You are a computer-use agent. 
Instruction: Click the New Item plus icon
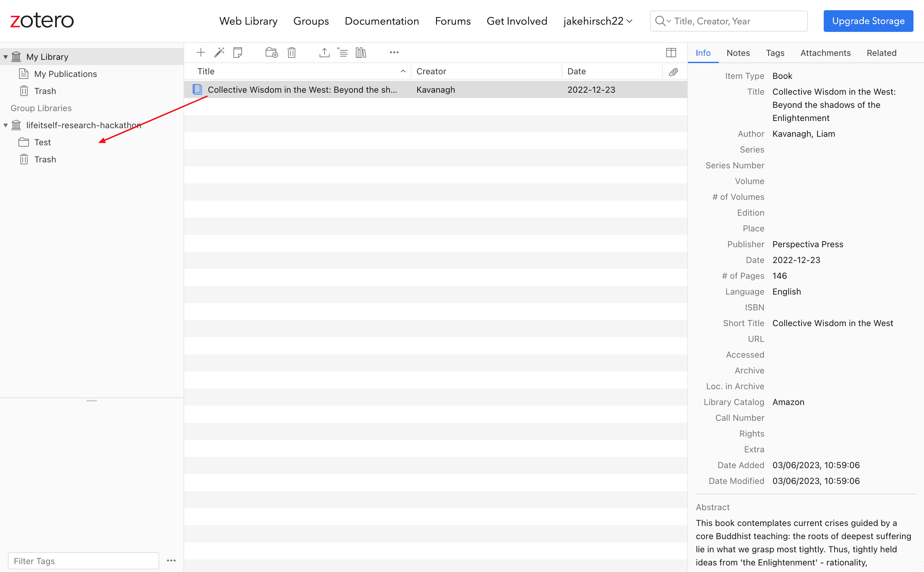pos(201,52)
